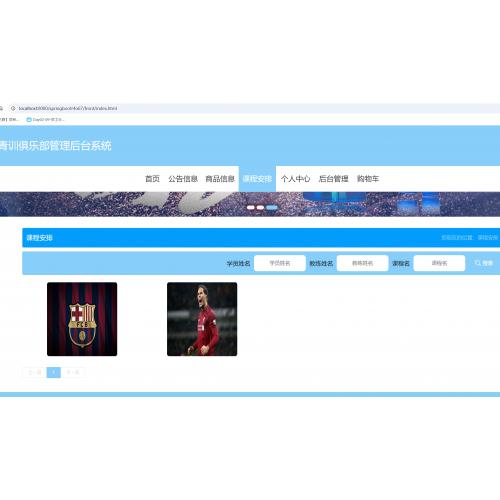Screen dimensions: 500x500
Task: Open the 后台管理 menu item
Action: click(333, 179)
